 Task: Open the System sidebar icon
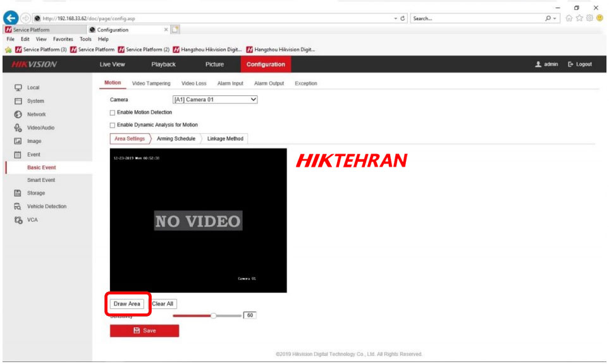[18, 101]
